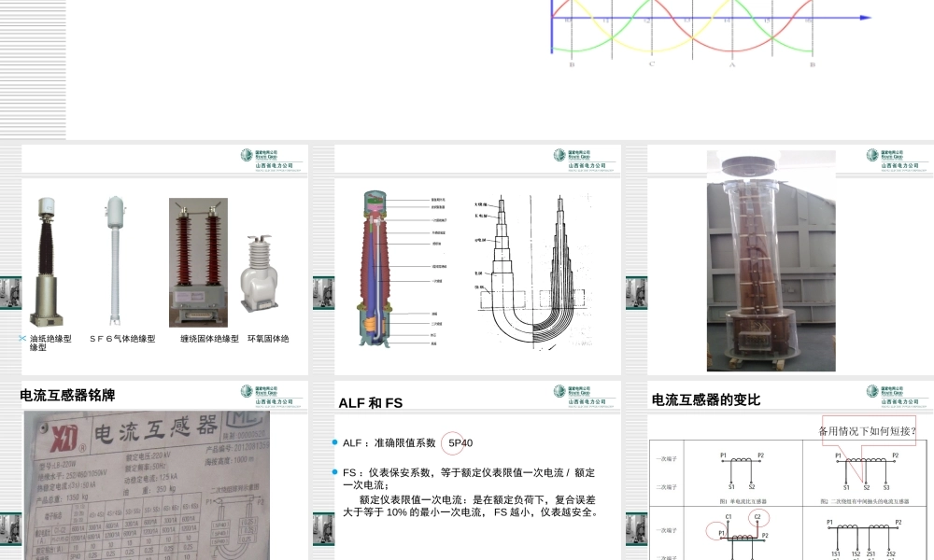Click the 1S1 1S2 2S1 2S2 winding diagram
The height and width of the screenshot is (560, 934).
coord(863,539)
